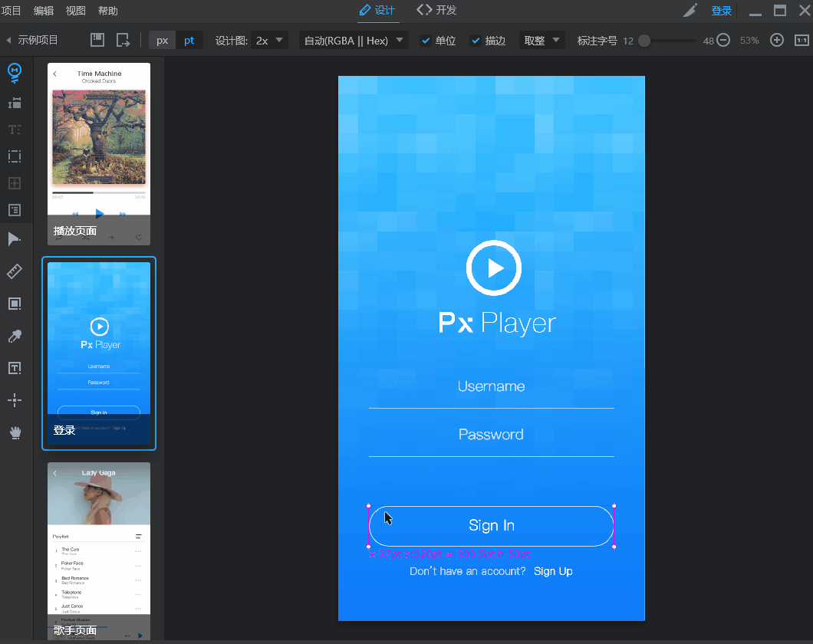Expand the 设计图 2x dropdown
813x644 pixels.
coord(270,41)
